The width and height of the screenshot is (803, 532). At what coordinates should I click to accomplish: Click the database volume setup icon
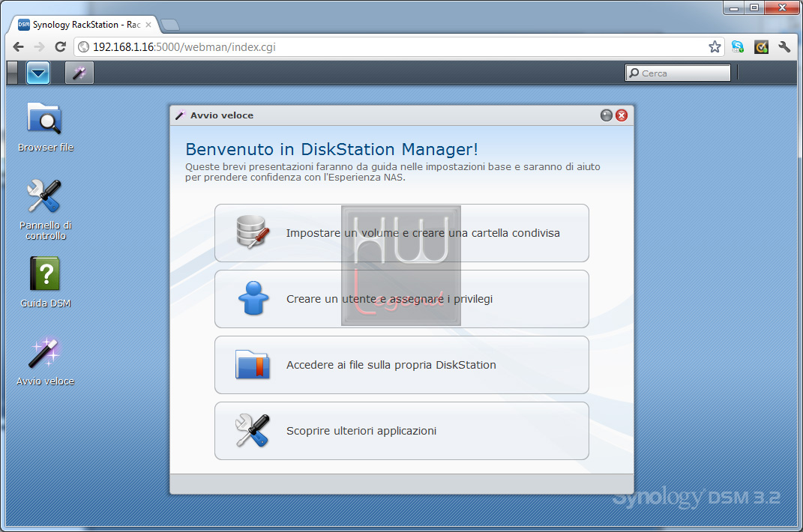(x=253, y=232)
